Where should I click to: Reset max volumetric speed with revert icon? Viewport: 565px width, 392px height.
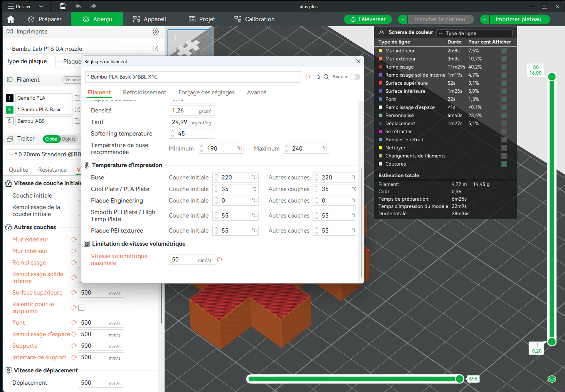click(220, 260)
